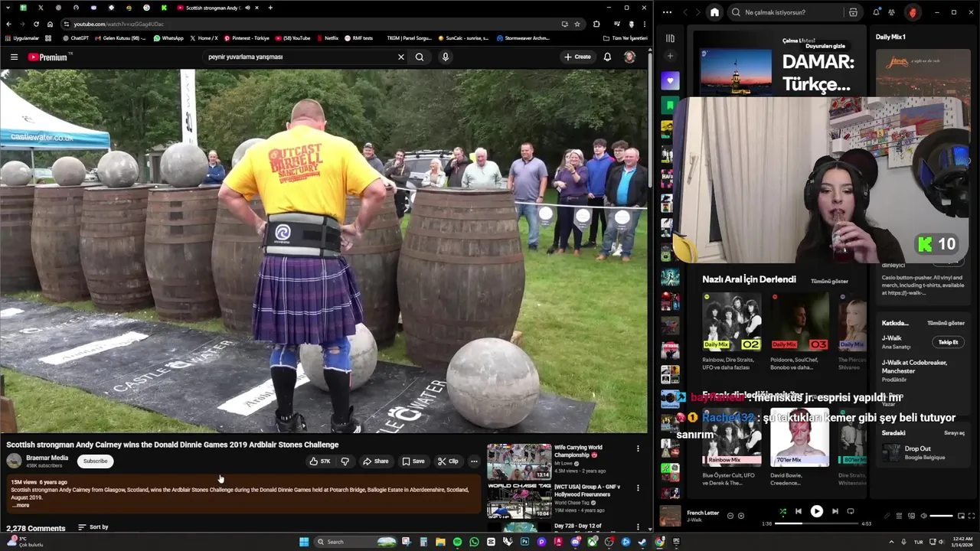
Task: Seek within Spotify song progress bar
Action: pyautogui.click(x=816, y=524)
